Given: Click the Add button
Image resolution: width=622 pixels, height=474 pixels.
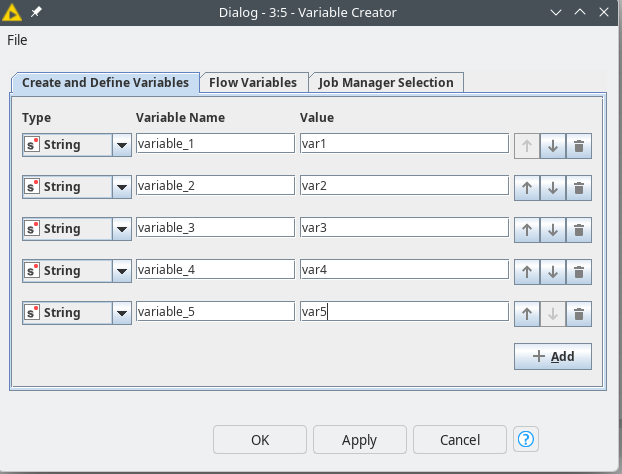Looking at the screenshot, I should click(552, 356).
